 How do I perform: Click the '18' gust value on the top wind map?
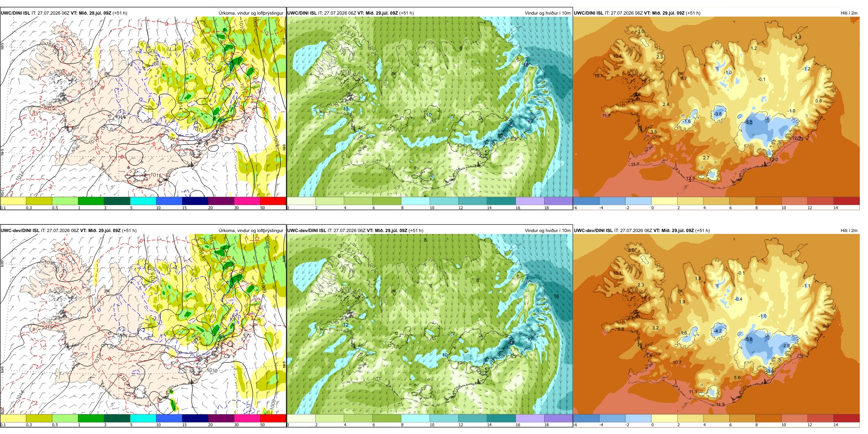(526, 65)
